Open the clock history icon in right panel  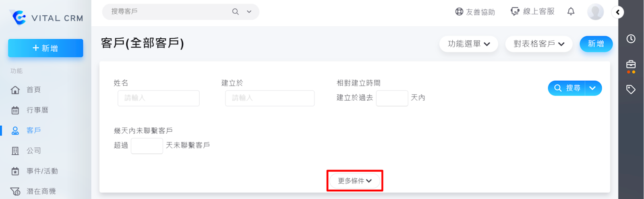[631, 39]
